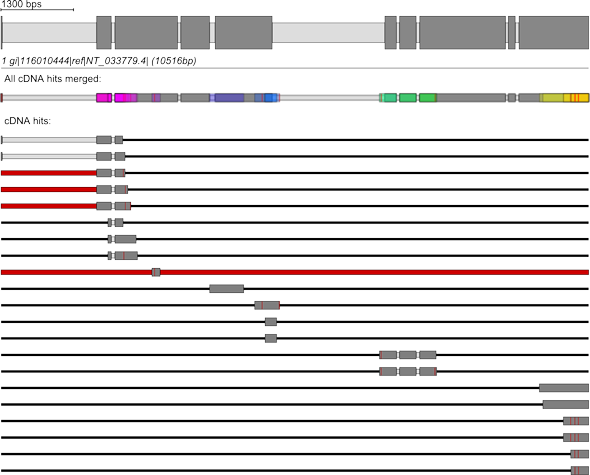590x475 pixels.
Task: Select the first cDNA hit's light-gray intron
Action: 49,140
